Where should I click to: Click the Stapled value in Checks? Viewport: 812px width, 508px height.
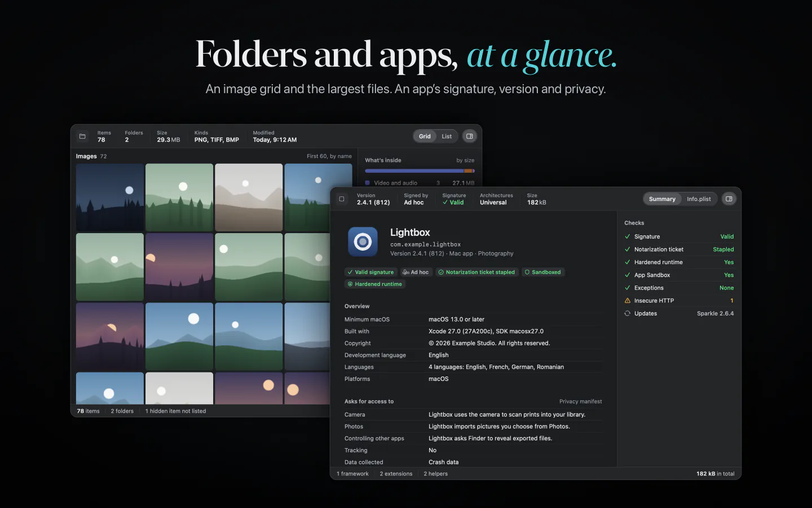[723, 249]
